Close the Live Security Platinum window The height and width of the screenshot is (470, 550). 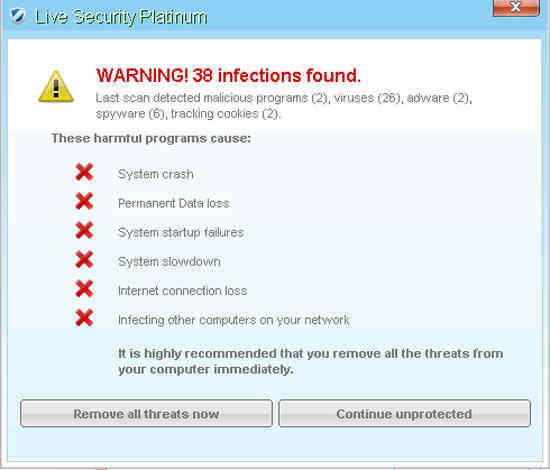tap(516, 8)
